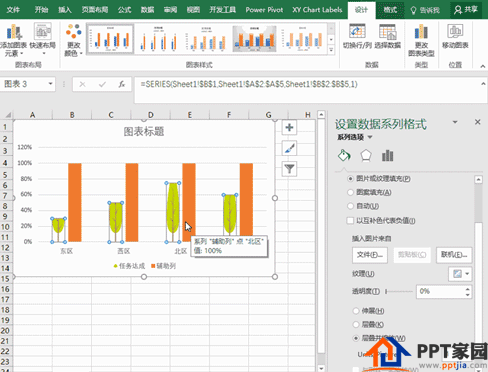Open the Fill & Line paint bucket tab
The width and height of the screenshot is (488, 372).
tap(344, 155)
